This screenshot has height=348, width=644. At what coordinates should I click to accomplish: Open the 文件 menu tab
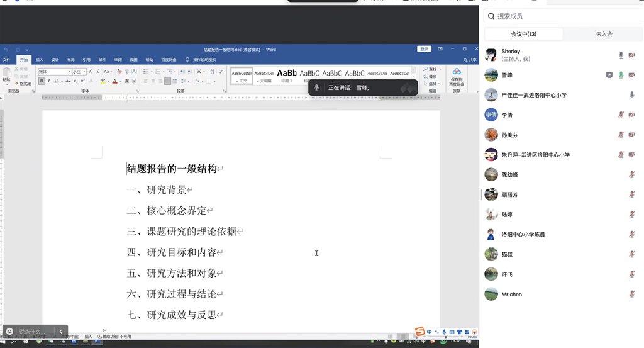point(6,60)
